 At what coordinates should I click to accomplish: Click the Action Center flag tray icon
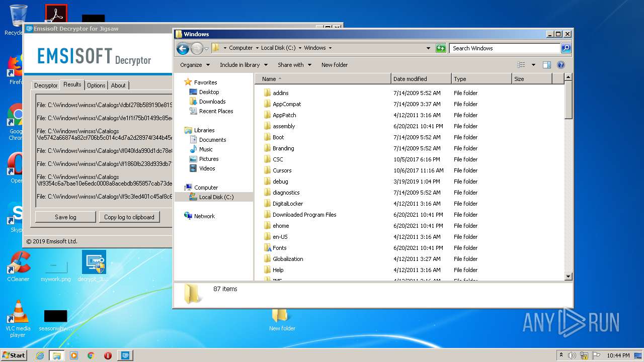[596, 355]
